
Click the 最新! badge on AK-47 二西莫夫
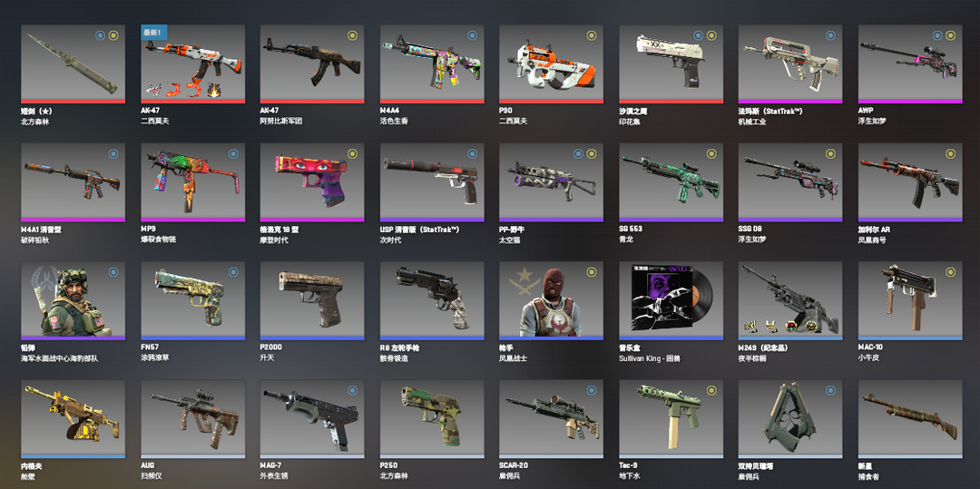(x=152, y=33)
